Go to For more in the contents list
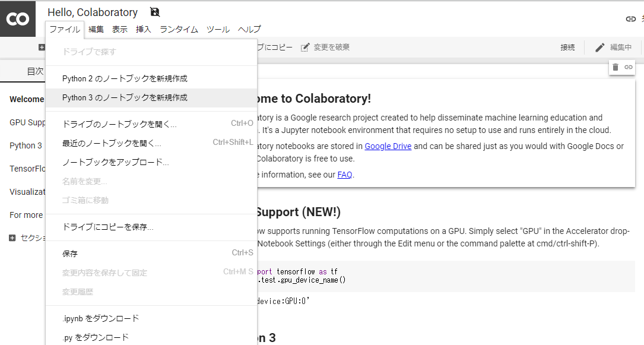The image size is (644, 345). [26, 215]
